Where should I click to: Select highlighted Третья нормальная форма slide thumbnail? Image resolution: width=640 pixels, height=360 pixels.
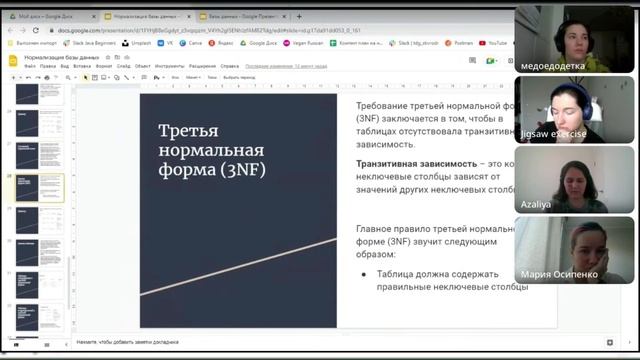(40, 188)
